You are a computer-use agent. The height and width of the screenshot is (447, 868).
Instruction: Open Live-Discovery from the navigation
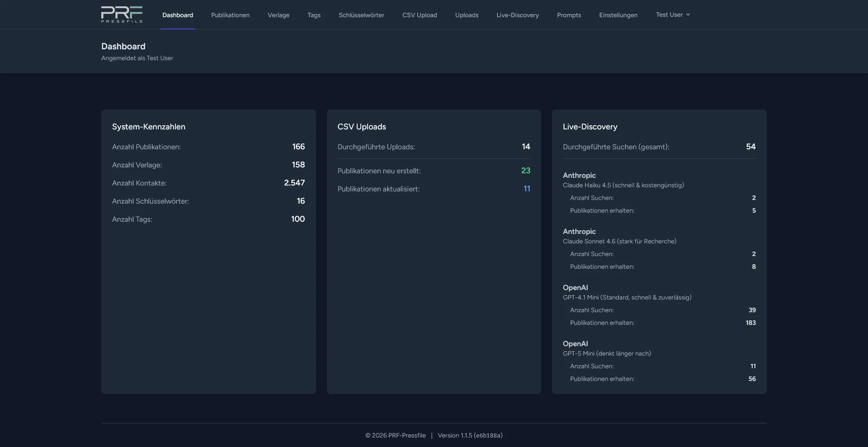click(x=518, y=15)
